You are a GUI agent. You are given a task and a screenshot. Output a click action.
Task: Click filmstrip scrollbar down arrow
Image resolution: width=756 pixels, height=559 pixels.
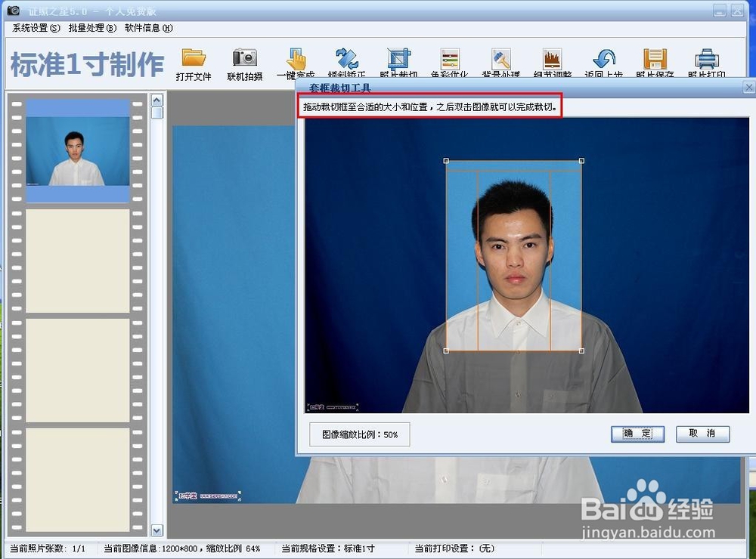[157, 530]
